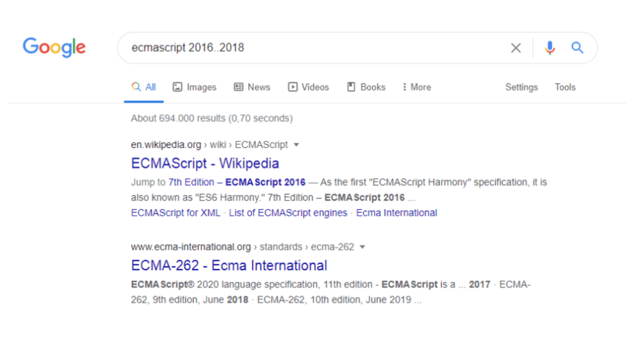Click the Google logo
644x344 pixels.
click(54, 47)
